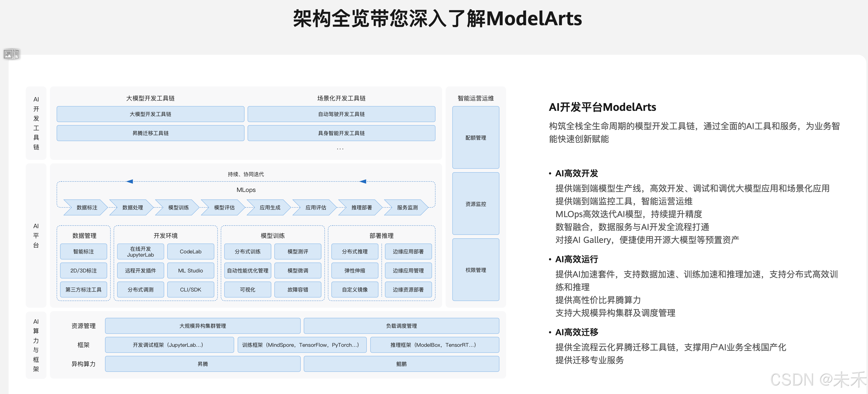Open the 自动驾驶开发工具链 block

click(341, 114)
